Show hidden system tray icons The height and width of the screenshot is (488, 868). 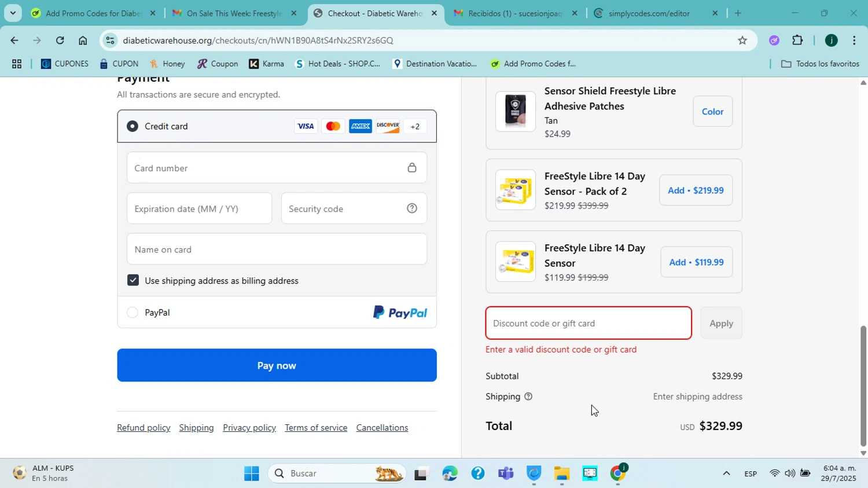point(726,474)
